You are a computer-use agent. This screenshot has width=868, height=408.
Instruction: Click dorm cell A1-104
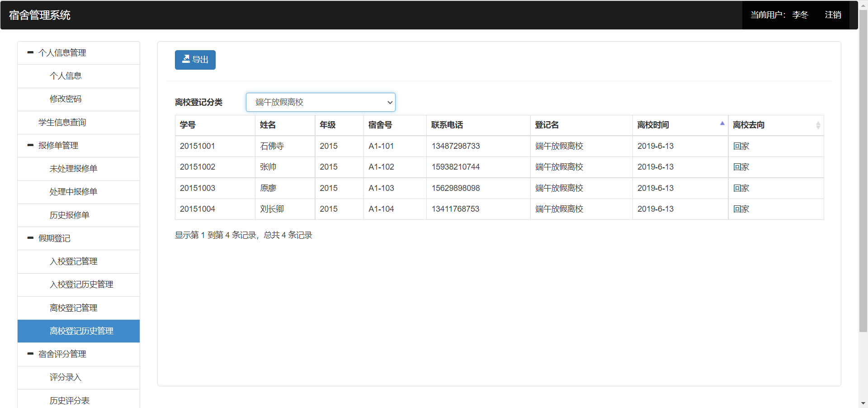pos(395,209)
